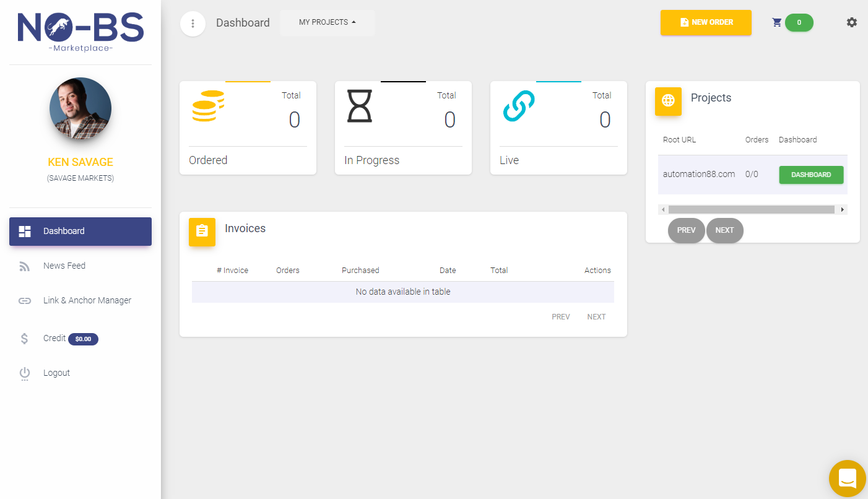868x499 pixels.
Task: Click the hourglass In Progress icon
Action: [x=360, y=106]
